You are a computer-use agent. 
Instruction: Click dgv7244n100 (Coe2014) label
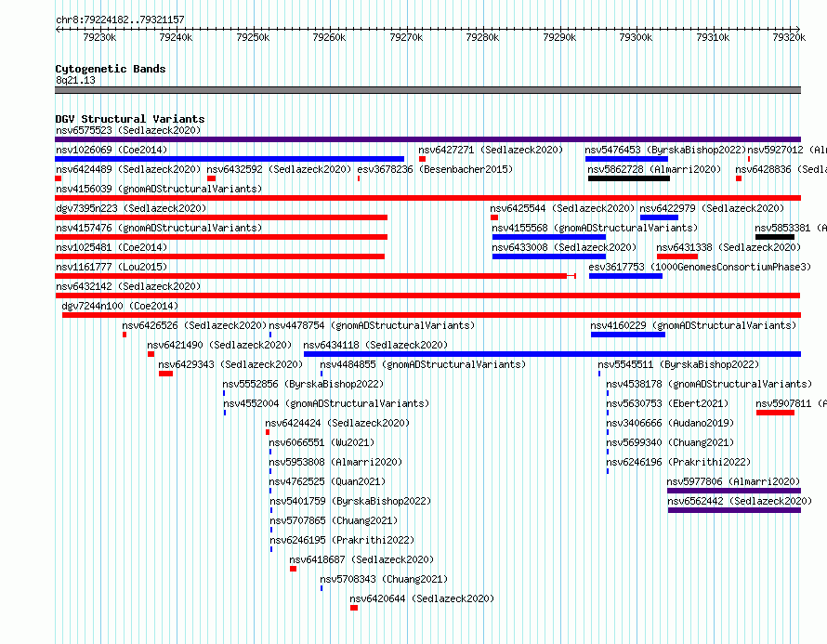click(120, 306)
